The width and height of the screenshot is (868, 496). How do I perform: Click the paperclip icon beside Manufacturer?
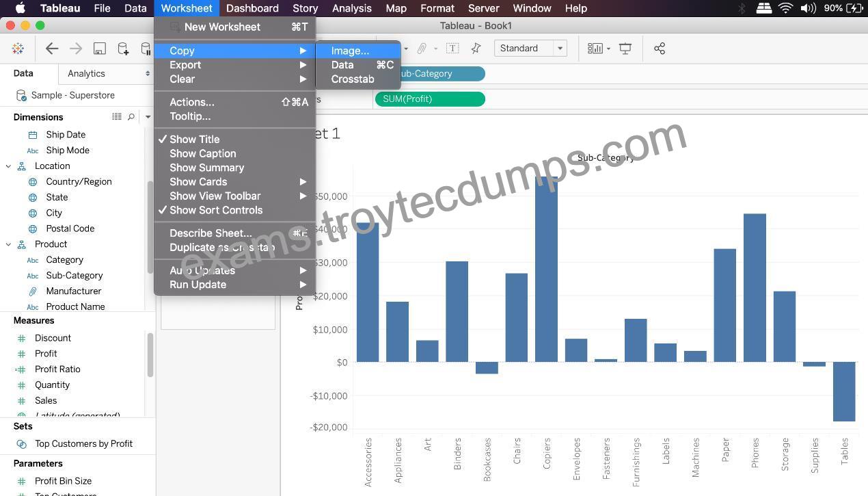[x=33, y=291]
